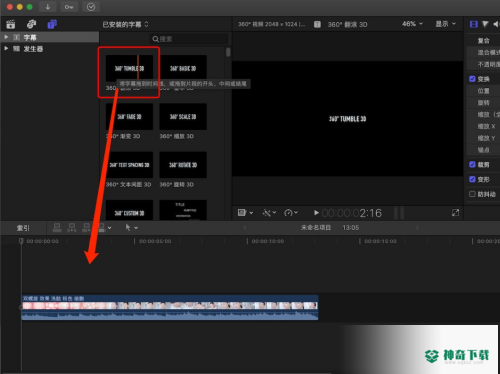Viewport: 500px width, 374px height.
Task: Expand the 字幕 tree disclosure triangle
Action: tap(6, 37)
